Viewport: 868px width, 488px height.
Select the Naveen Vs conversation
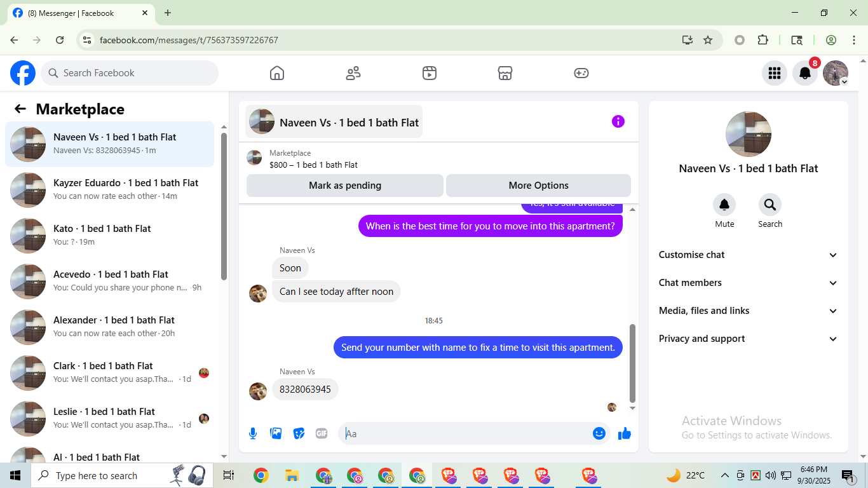tap(110, 144)
